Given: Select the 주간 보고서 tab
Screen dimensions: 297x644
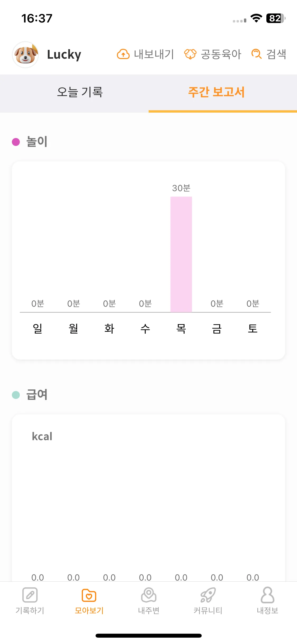Looking at the screenshot, I should pyautogui.click(x=216, y=92).
